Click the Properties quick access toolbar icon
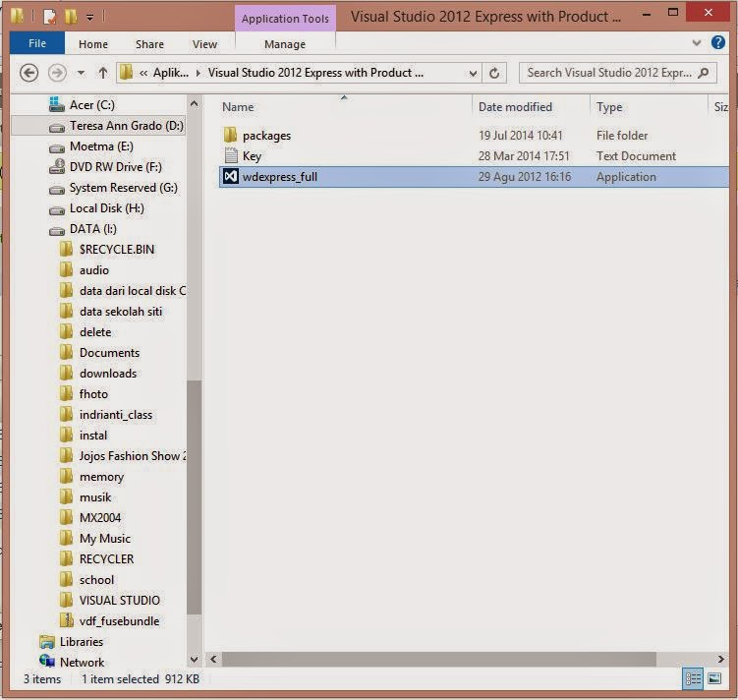The width and height of the screenshot is (738, 700). (49, 17)
